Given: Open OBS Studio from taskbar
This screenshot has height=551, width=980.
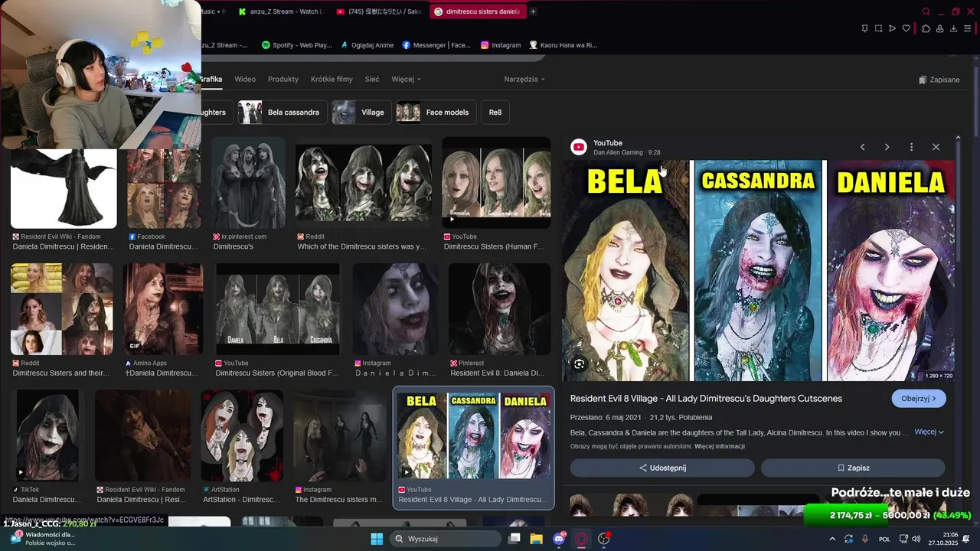Looking at the screenshot, I should pyautogui.click(x=603, y=539).
